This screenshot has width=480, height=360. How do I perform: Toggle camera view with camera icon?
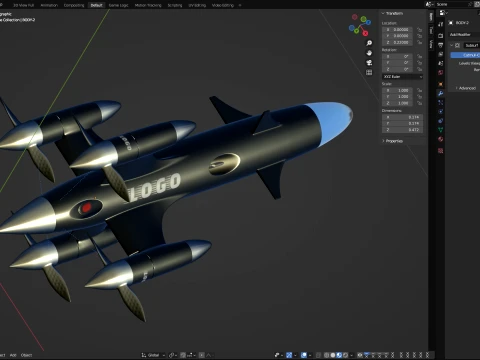pyautogui.click(x=369, y=63)
